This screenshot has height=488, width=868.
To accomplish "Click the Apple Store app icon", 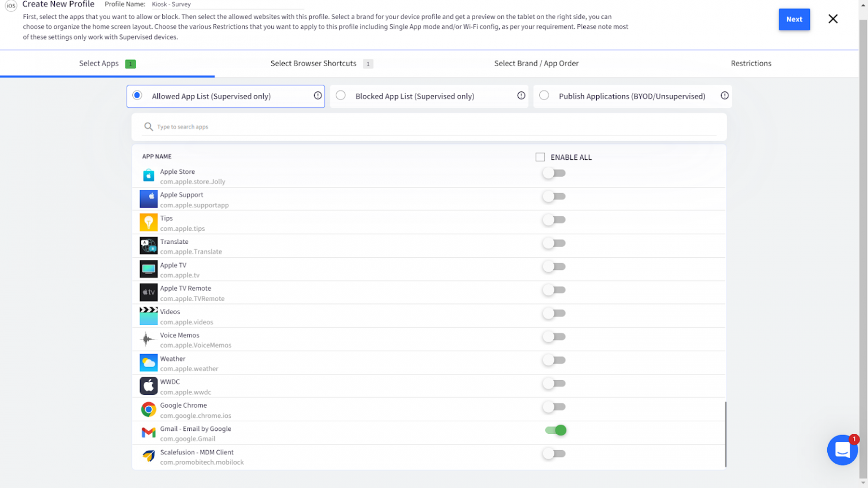I will coord(148,175).
